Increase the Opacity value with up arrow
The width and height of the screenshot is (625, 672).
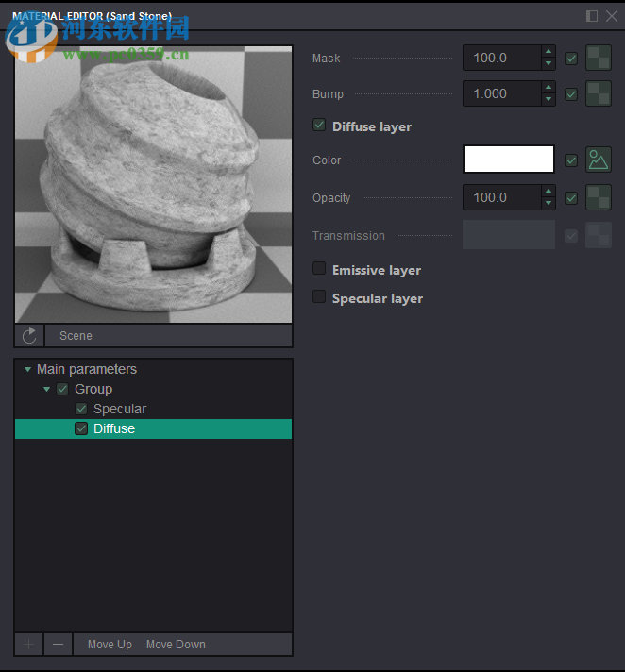[549, 192]
